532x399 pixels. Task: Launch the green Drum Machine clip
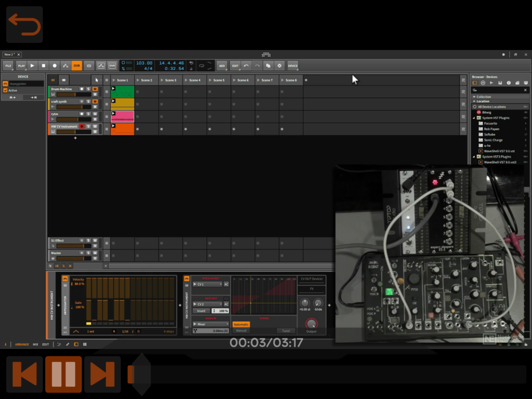113,88
